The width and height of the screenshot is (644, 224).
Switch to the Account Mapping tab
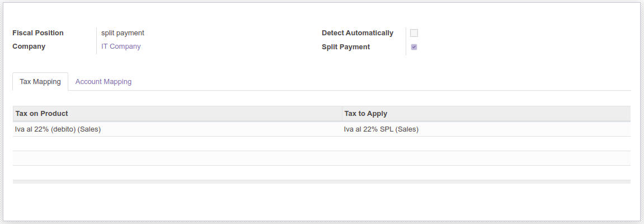pyautogui.click(x=104, y=82)
